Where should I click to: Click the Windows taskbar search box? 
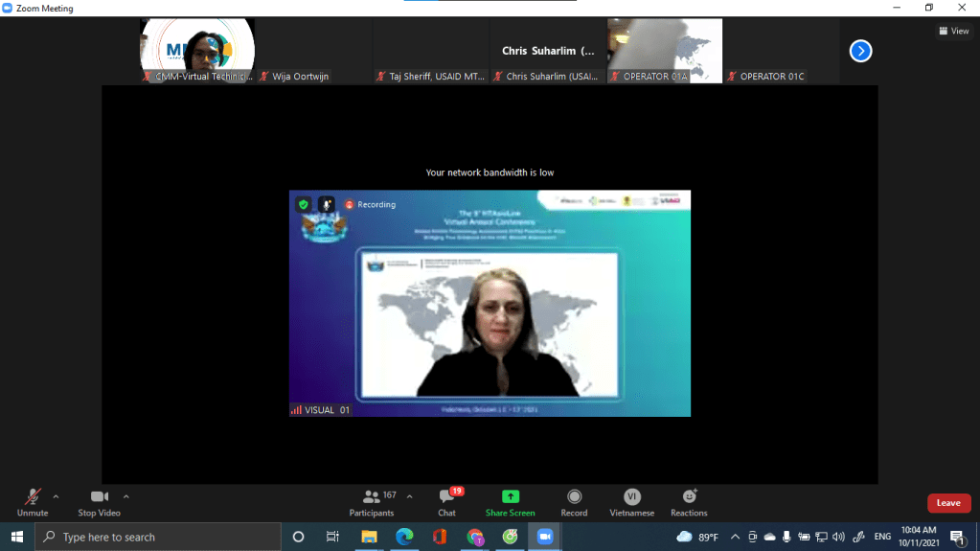(x=158, y=537)
